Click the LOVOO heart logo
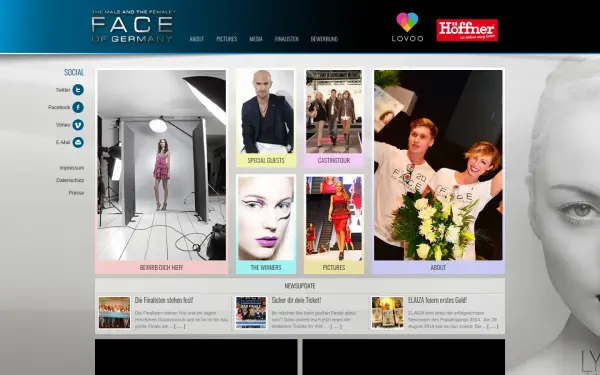This screenshot has height=375, width=600. [x=407, y=27]
